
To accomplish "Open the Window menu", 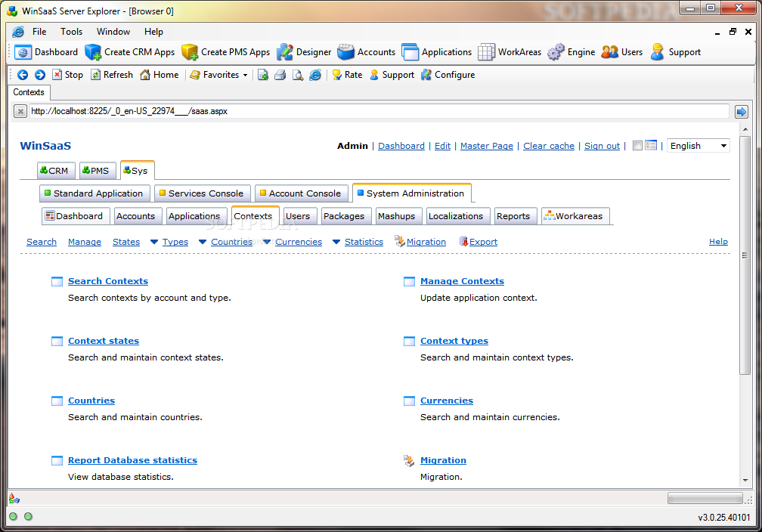I will pyautogui.click(x=113, y=32).
